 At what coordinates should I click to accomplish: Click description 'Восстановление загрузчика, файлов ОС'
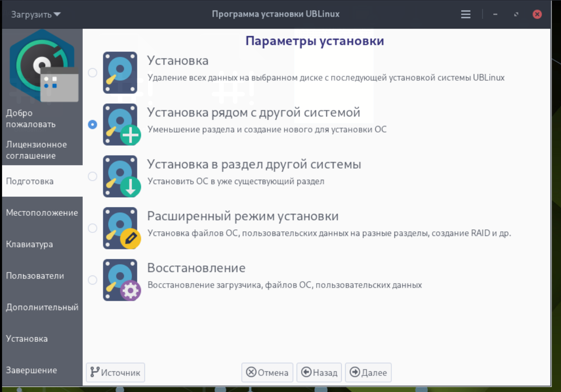pos(285,285)
